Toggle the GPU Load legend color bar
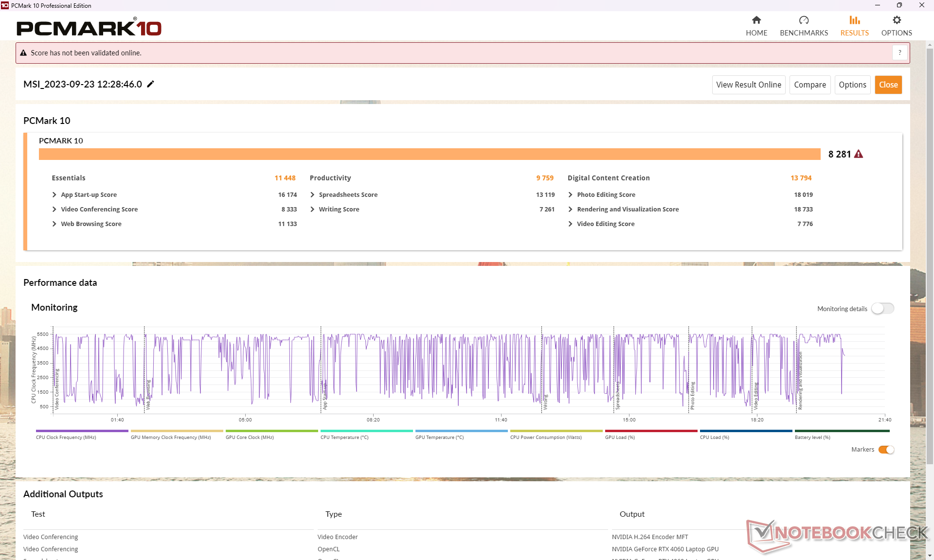 [651, 431]
